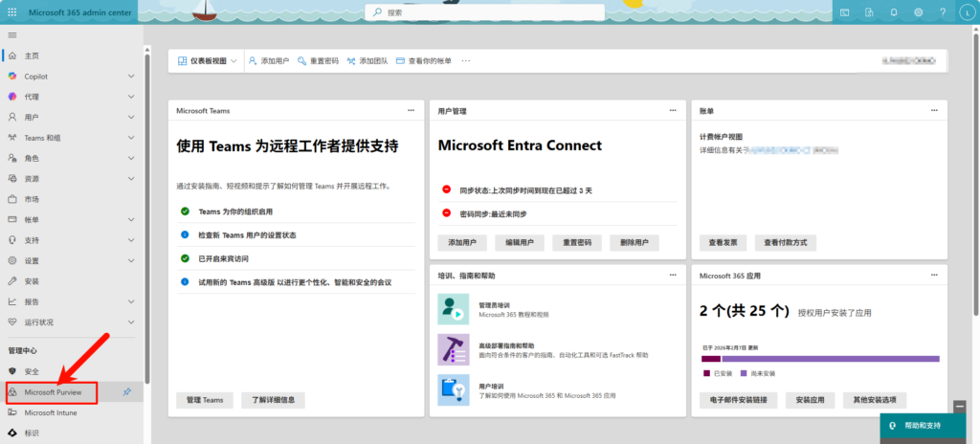Select Microsoft Purview in admin centers
Viewport: 980px width, 444px height.
54,391
